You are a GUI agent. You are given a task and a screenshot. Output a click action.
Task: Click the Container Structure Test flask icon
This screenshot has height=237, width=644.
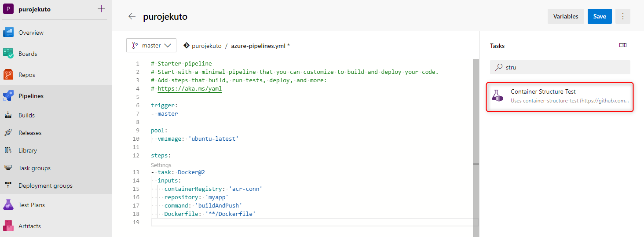point(498,96)
